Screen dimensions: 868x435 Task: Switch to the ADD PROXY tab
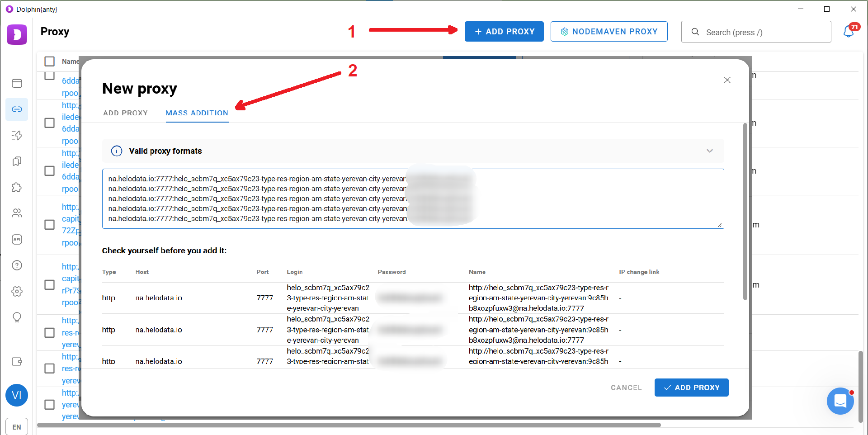click(126, 113)
